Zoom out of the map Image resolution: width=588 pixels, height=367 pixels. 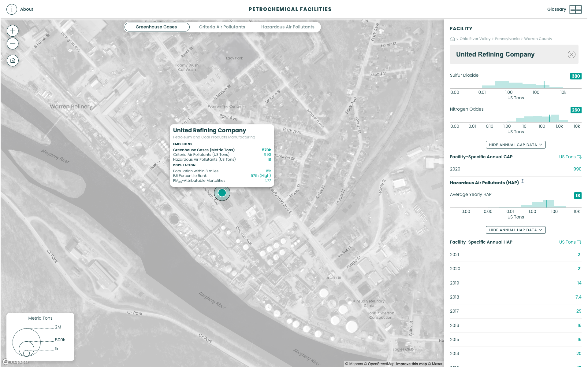[13, 44]
